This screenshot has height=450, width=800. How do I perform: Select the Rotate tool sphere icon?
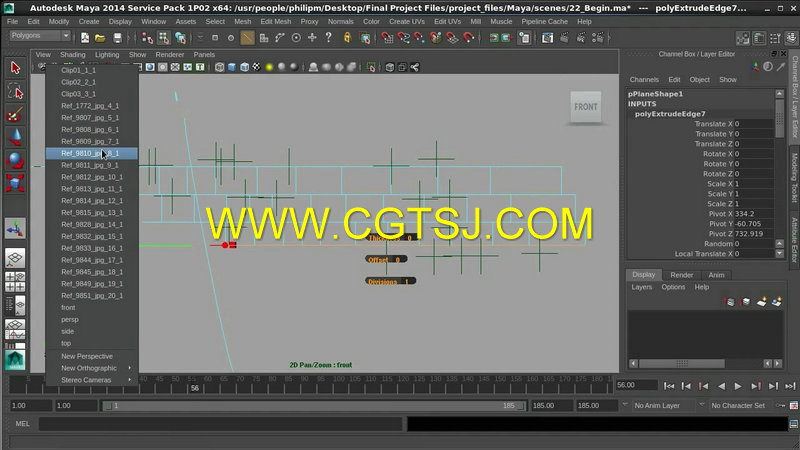pyautogui.click(x=15, y=160)
